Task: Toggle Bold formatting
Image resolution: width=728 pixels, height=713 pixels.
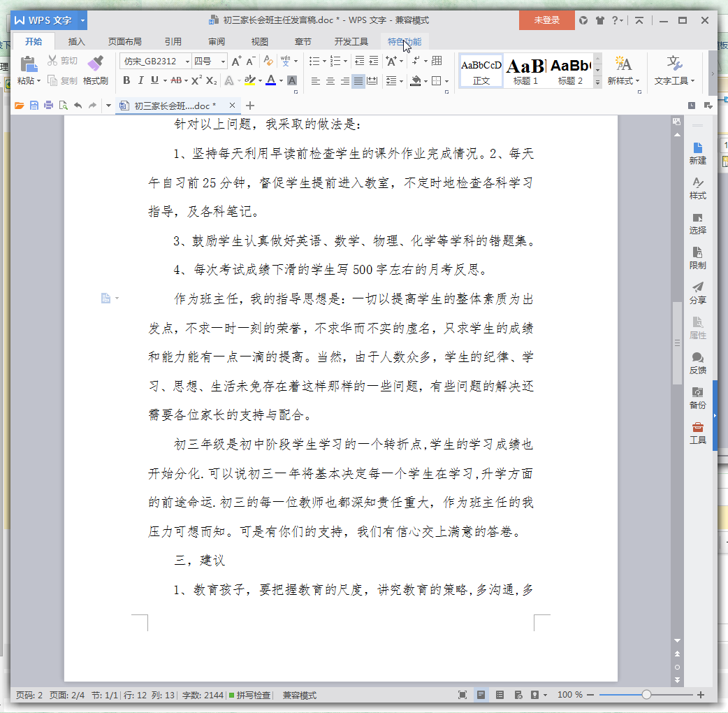Action: [126, 80]
